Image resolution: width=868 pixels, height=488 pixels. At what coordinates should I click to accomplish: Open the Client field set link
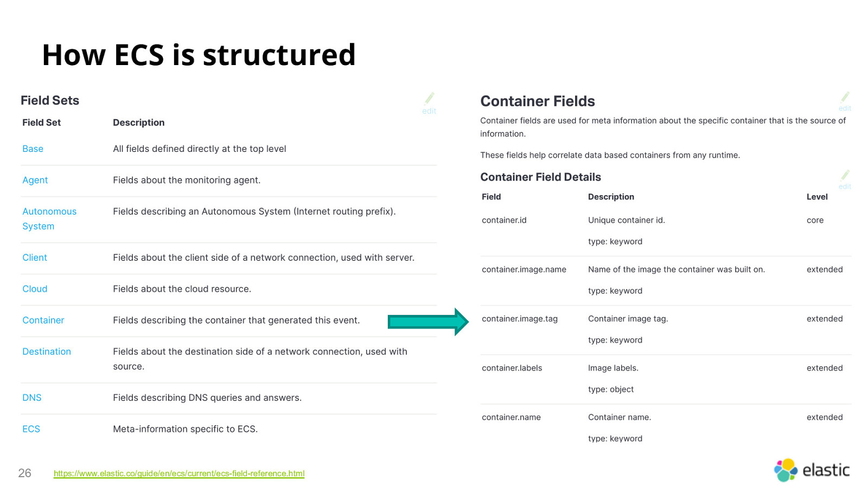[x=35, y=258]
